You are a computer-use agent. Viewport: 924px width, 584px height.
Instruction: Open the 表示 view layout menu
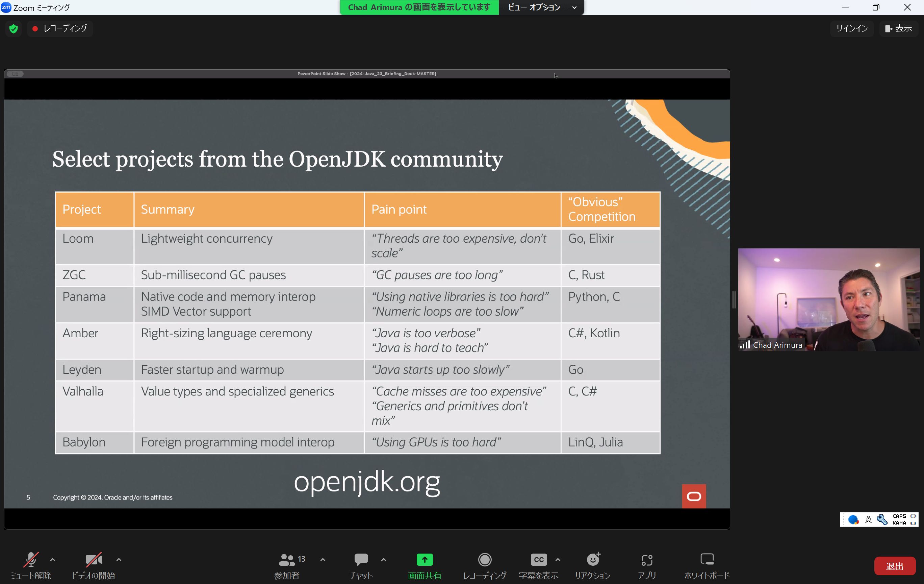(x=898, y=28)
